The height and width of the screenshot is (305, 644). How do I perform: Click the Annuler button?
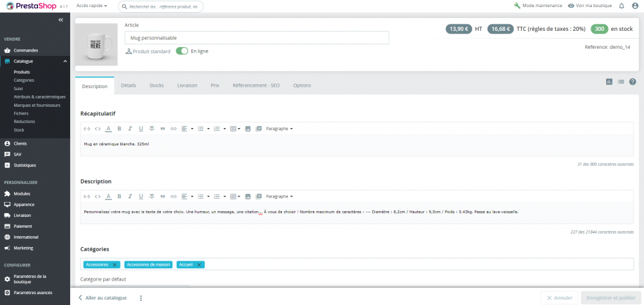(x=559, y=298)
